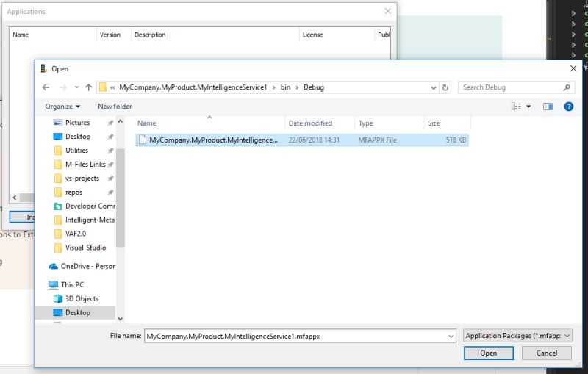This screenshot has height=374, width=588.
Task: Click the bin segment in address path
Action: (285, 87)
